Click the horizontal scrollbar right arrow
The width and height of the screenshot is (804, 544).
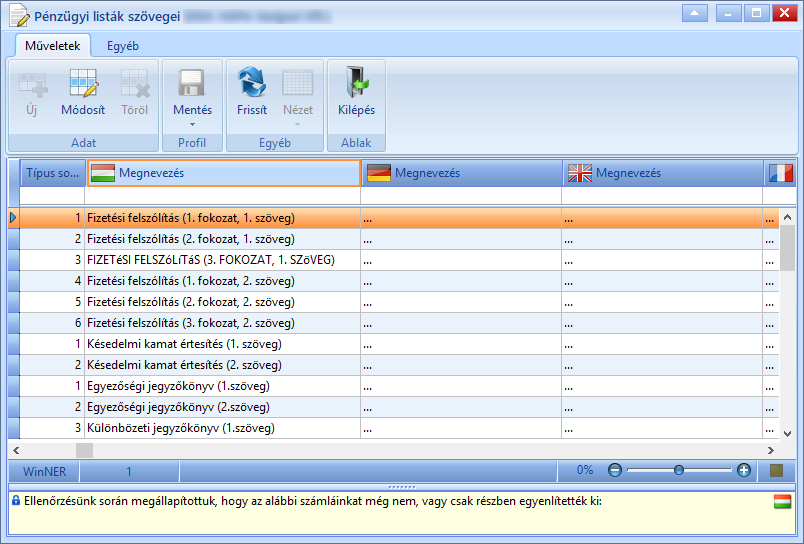tap(771, 451)
